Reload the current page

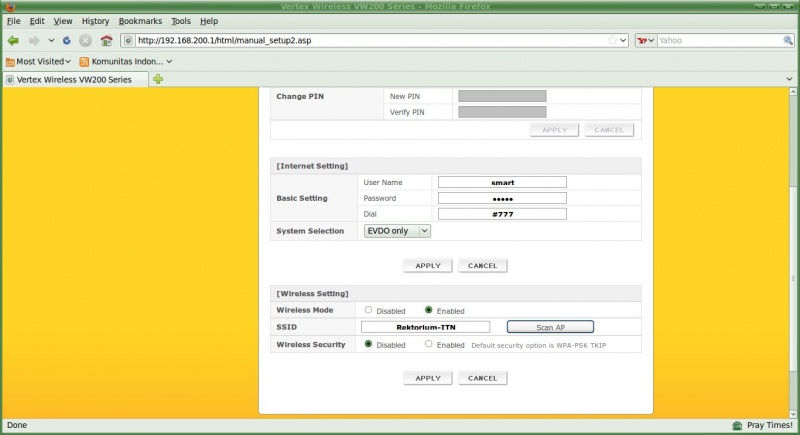pos(66,41)
